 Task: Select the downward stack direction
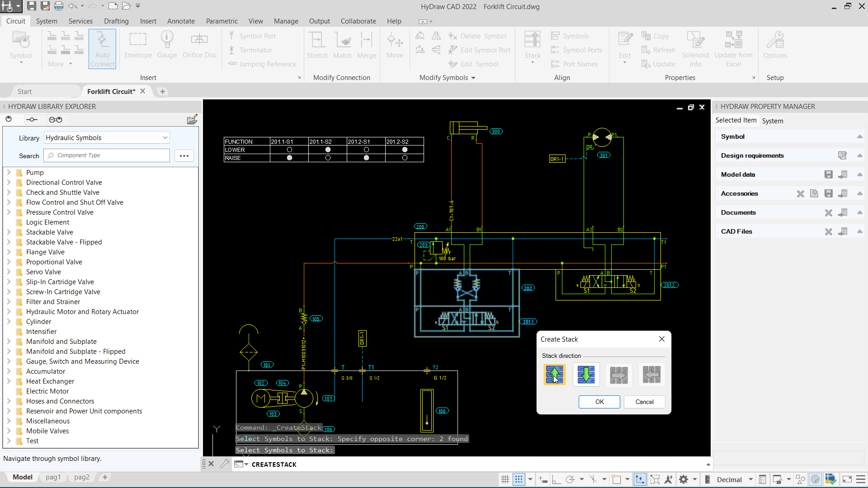[x=586, y=375]
